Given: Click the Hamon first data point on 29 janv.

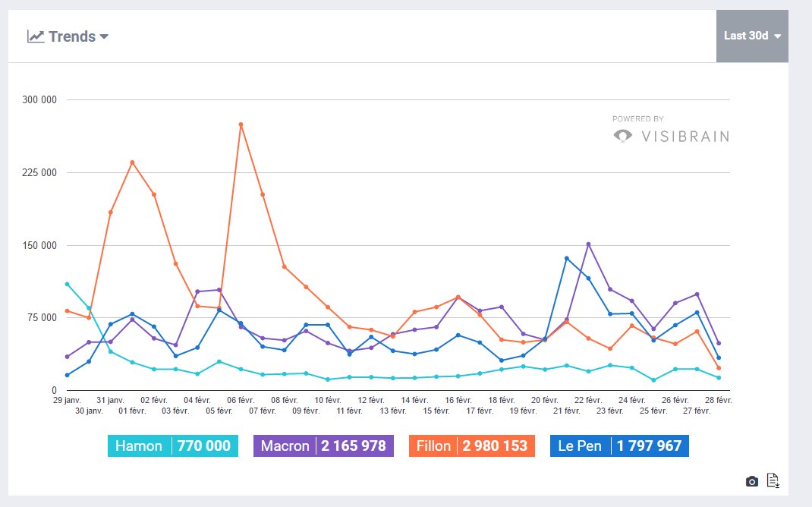Looking at the screenshot, I should 68,285.
